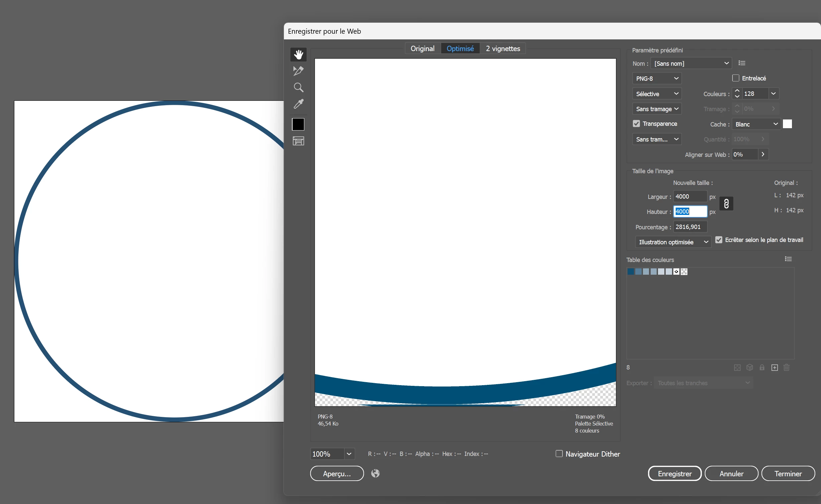Open the preset options menu icon

[742, 63]
